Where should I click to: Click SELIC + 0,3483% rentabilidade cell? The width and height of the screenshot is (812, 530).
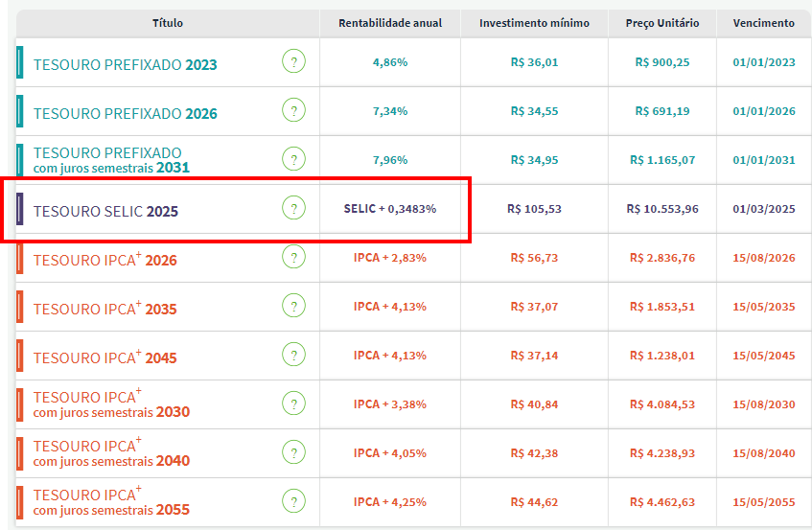point(390,209)
